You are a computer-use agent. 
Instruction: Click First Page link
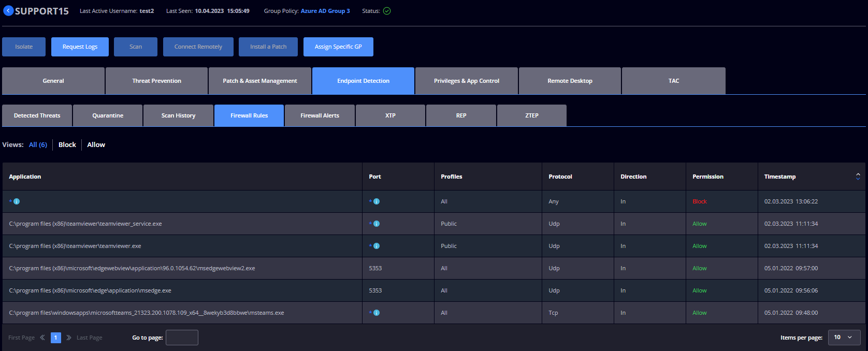(x=21, y=338)
